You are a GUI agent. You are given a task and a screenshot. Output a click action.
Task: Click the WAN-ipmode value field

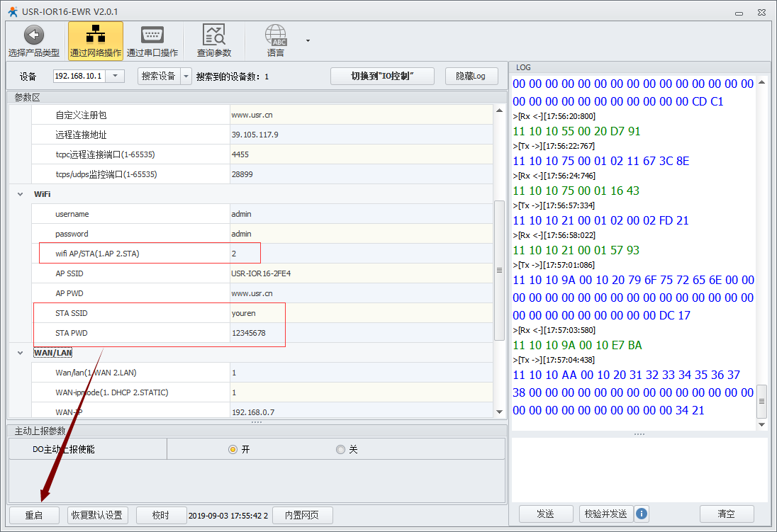(x=362, y=392)
